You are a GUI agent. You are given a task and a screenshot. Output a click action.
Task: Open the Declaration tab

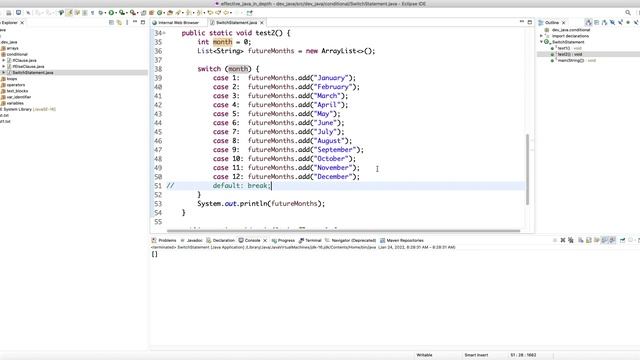click(x=220, y=240)
